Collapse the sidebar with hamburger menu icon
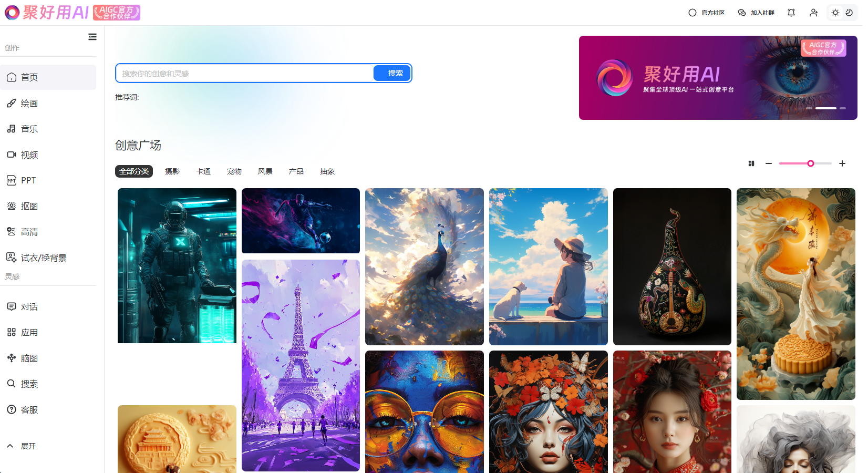The height and width of the screenshot is (473, 868). [x=92, y=37]
